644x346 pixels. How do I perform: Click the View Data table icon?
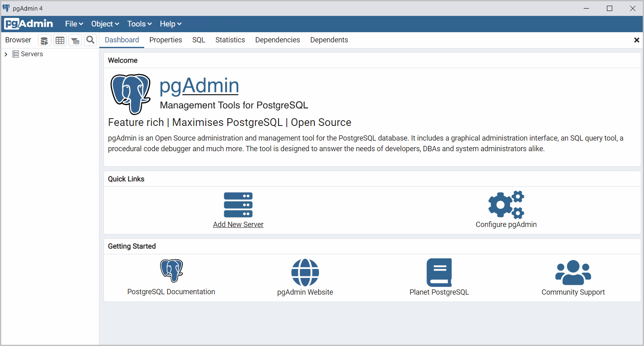pos(60,40)
